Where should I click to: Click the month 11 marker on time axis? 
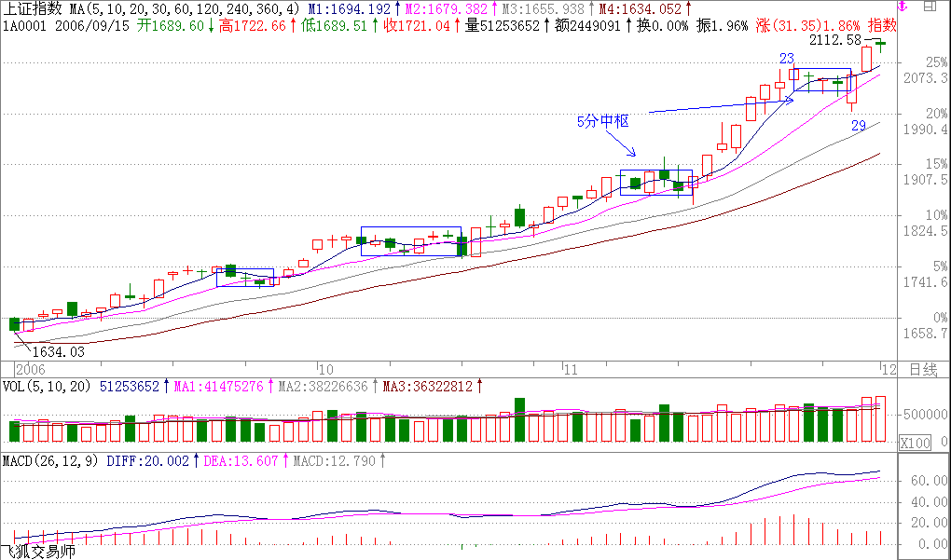572,369
